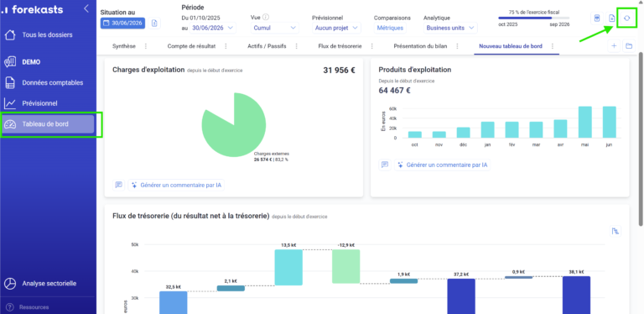Click the fiscal year progress bar
The height and width of the screenshot is (314, 644).
point(534,18)
